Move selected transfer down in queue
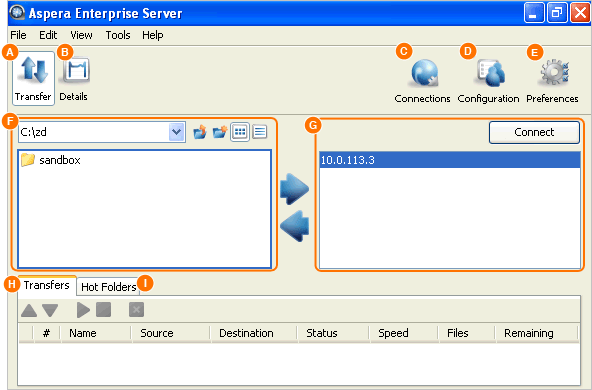592x390 pixels. point(50,310)
